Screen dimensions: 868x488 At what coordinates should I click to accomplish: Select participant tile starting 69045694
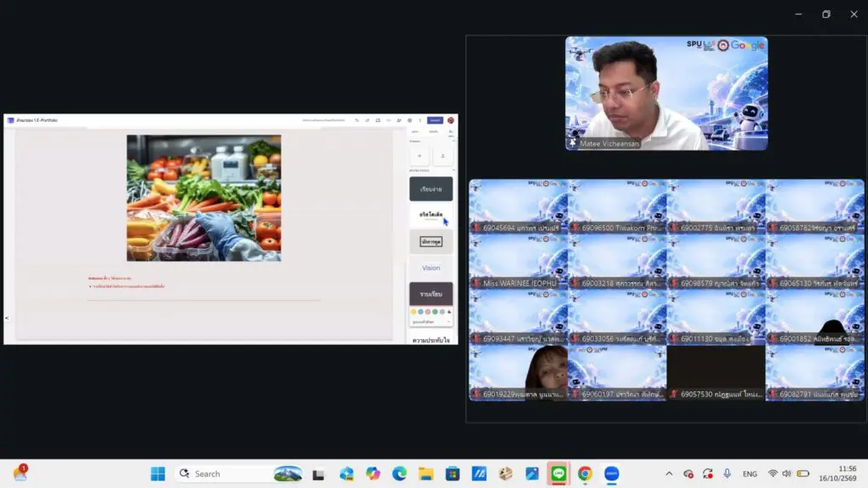519,207
